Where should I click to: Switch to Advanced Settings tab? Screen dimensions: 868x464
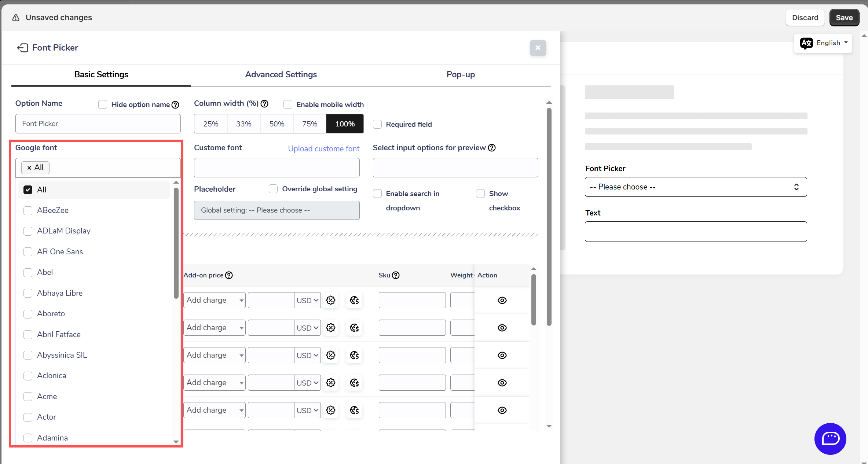click(281, 74)
